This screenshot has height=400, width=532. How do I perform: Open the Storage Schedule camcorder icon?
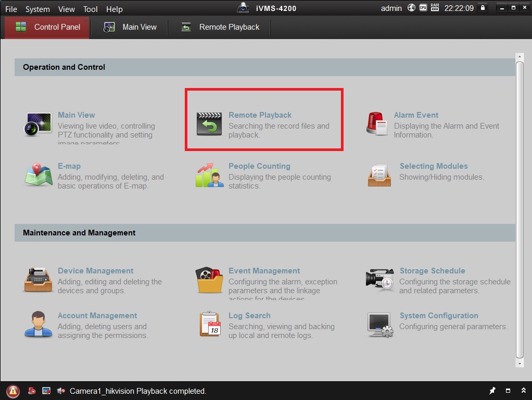(380, 279)
